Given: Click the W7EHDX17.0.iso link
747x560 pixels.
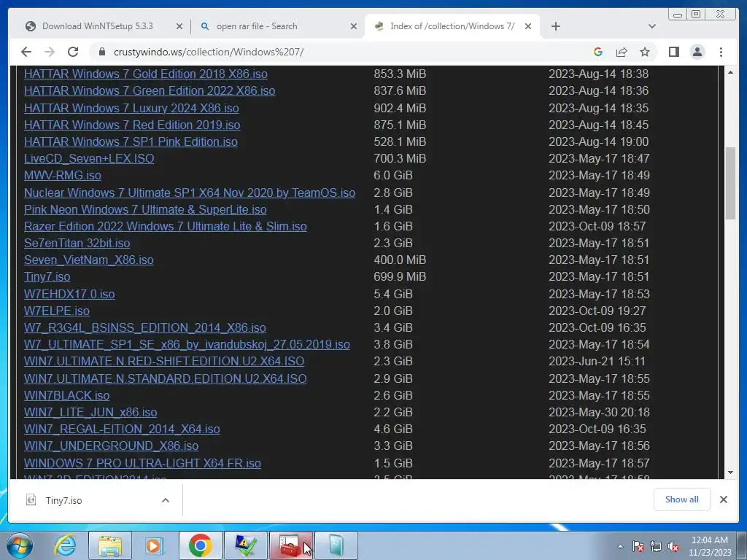Looking at the screenshot, I should pos(69,294).
